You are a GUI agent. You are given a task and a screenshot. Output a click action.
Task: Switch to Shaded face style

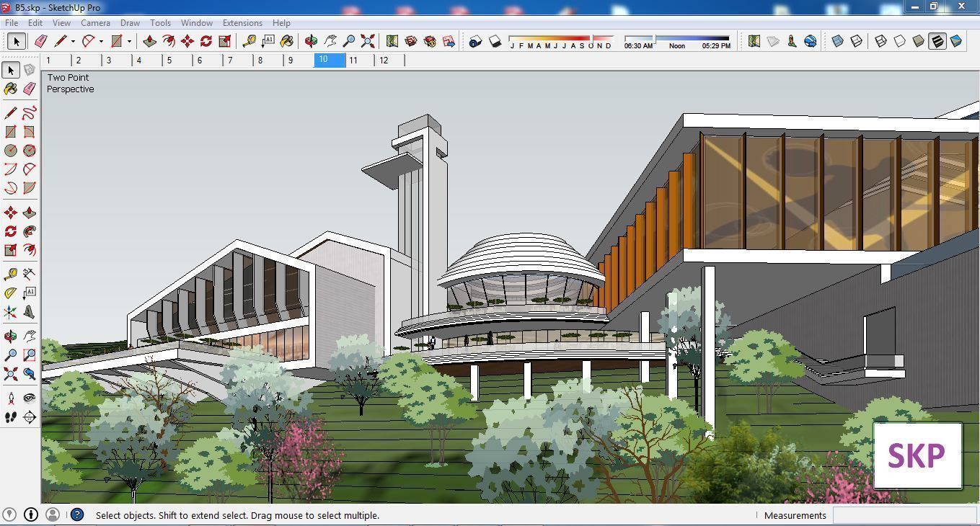(x=919, y=41)
